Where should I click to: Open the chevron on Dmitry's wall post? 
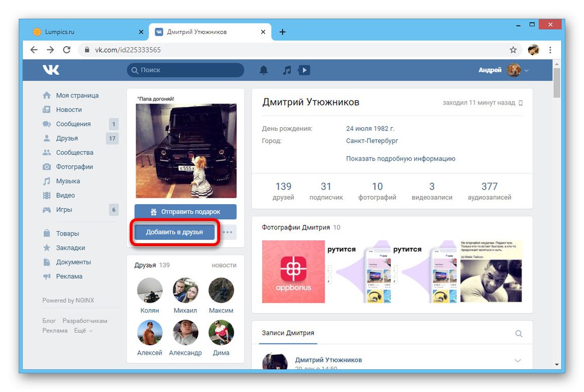[519, 360]
